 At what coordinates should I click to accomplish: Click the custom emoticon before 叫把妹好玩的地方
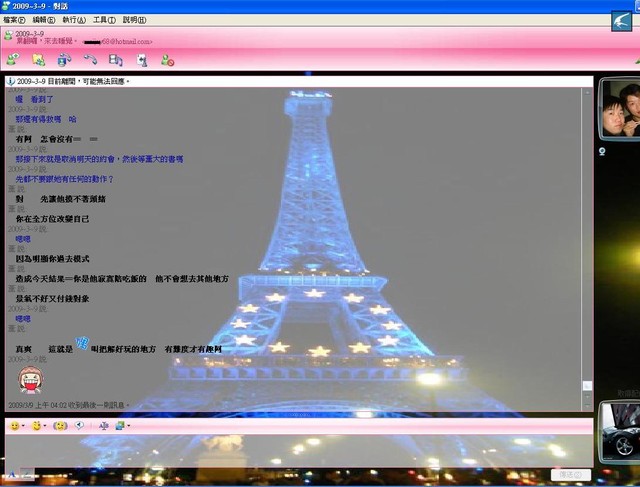point(82,343)
